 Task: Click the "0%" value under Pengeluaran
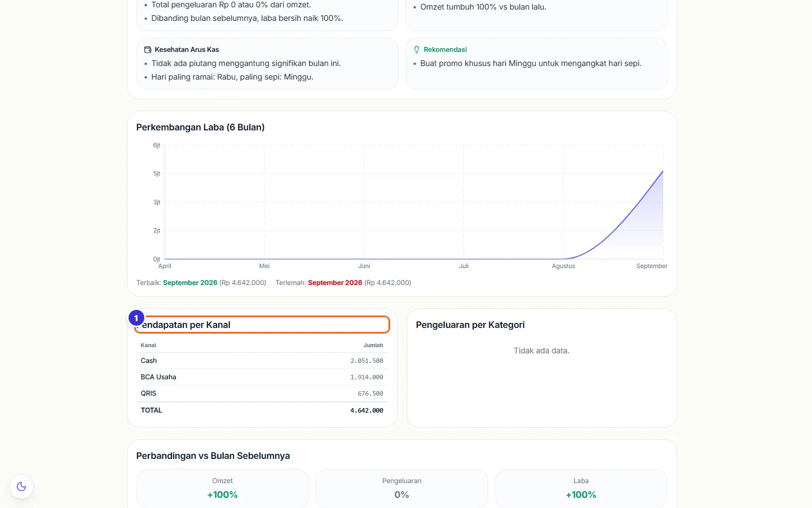(x=401, y=495)
